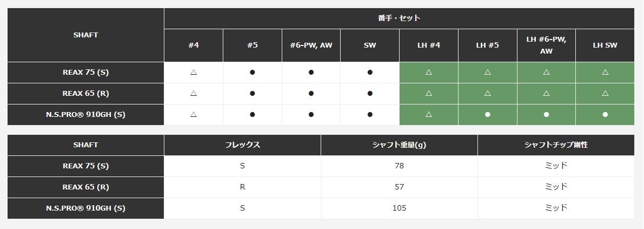This screenshot has height=229, width=644.
Task: Click the black dot for REAX 75 (S) #5
Action: (253, 72)
